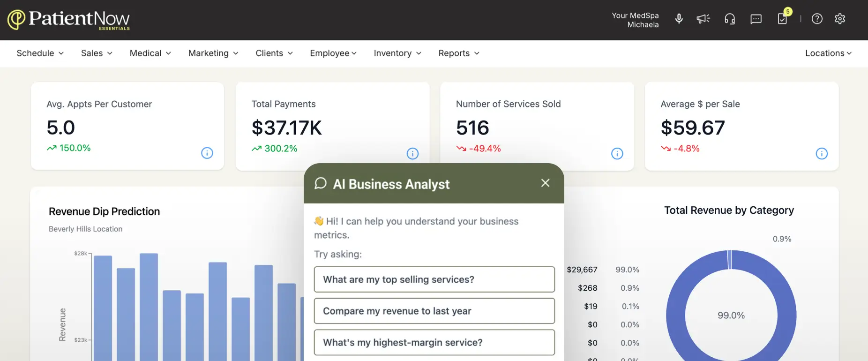The height and width of the screenshot is (361, 868).
Task: Ask "What are my top selling services?"
Action: (x=434, y=279)
